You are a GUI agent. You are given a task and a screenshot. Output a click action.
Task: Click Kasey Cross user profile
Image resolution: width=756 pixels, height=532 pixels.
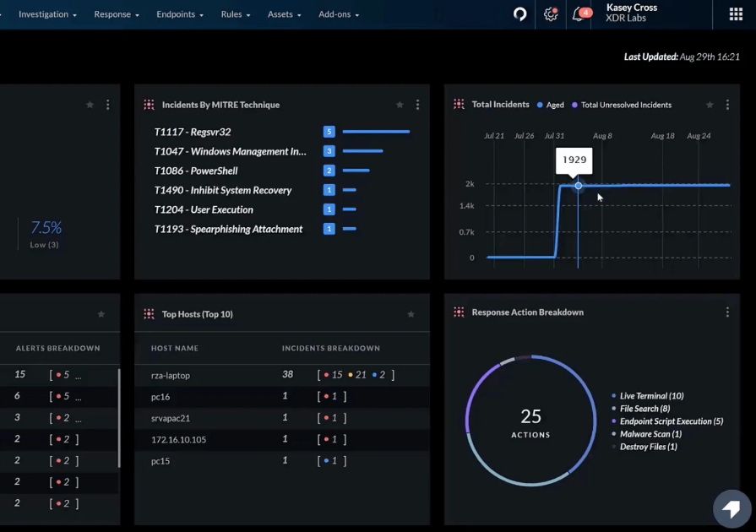coord(632,13)
